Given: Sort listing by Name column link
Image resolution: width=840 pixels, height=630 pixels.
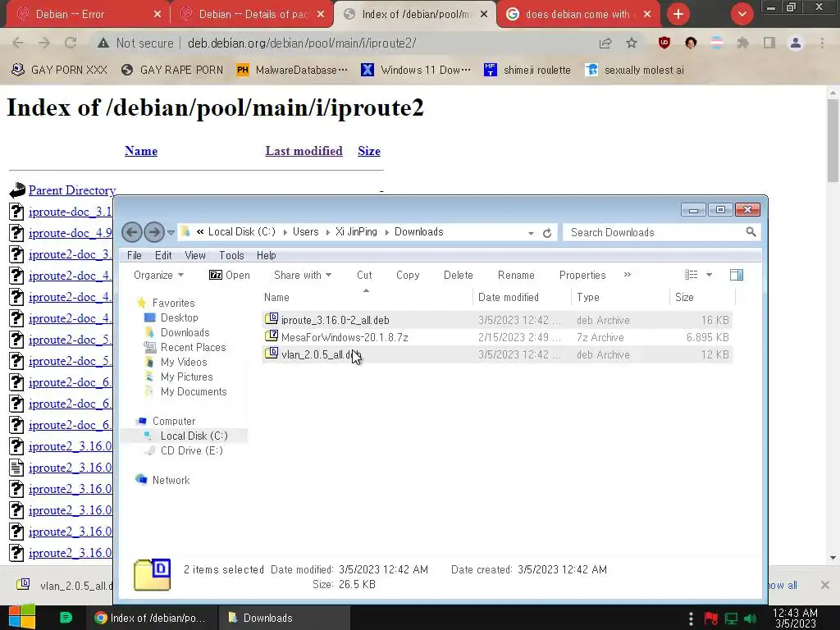Looking at the screenshot, I should tap(141, 151).
